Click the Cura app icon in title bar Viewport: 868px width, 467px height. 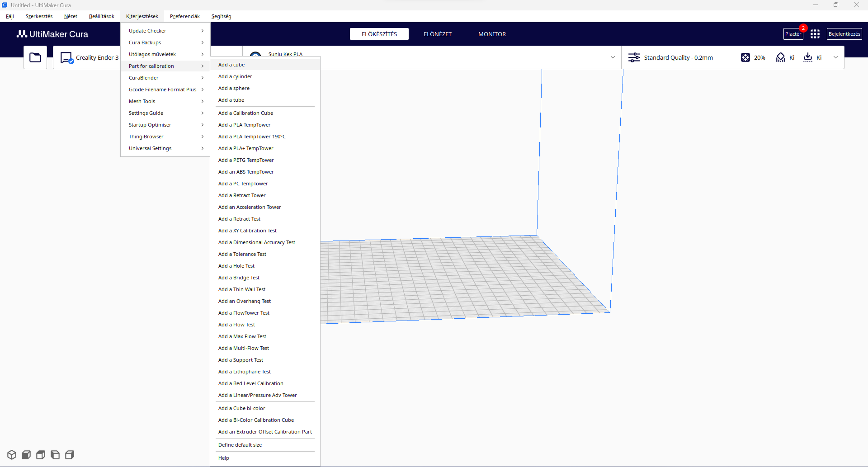point(5,5)
